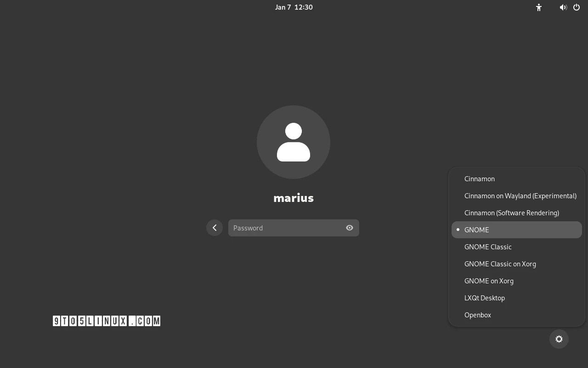Reveal the password with the eye icon
The width and height of the screenshot is (588, 368).
[349, 228]
